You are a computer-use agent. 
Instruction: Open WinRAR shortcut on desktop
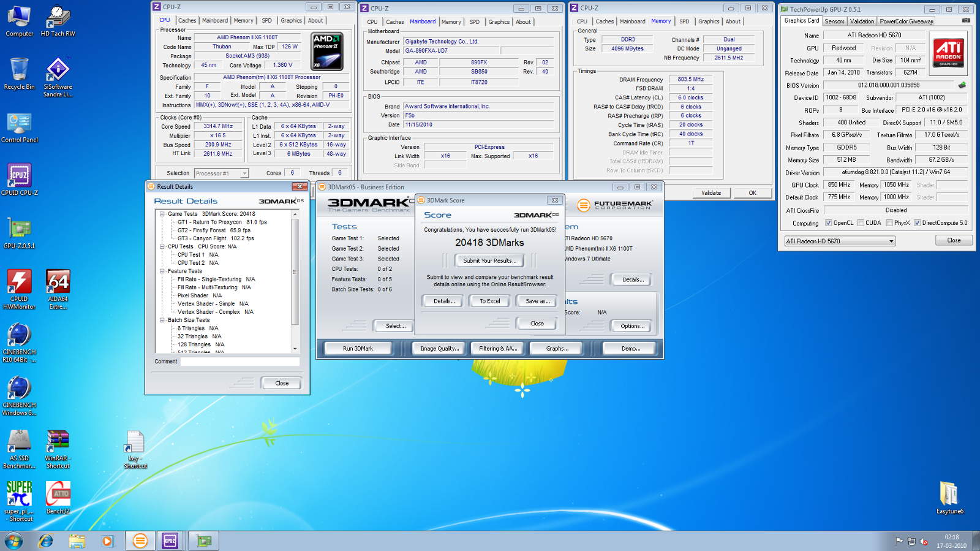click(58, 449)
